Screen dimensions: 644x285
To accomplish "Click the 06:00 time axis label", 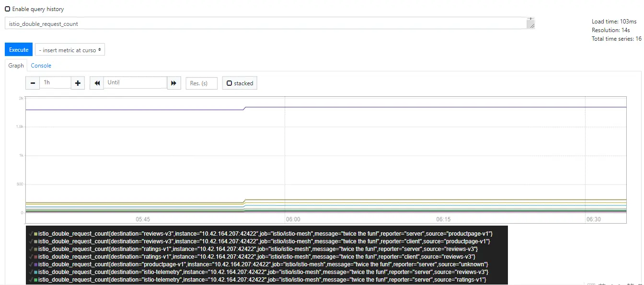I will click(x=293, y=219).
